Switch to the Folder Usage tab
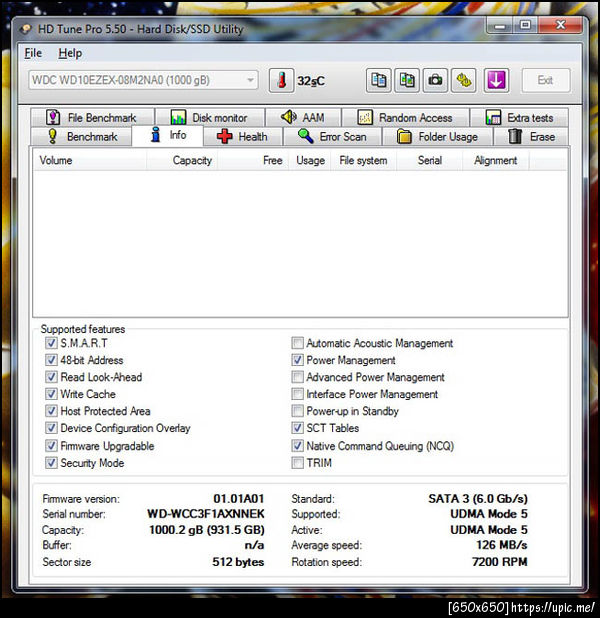 (x=438, y=136)
